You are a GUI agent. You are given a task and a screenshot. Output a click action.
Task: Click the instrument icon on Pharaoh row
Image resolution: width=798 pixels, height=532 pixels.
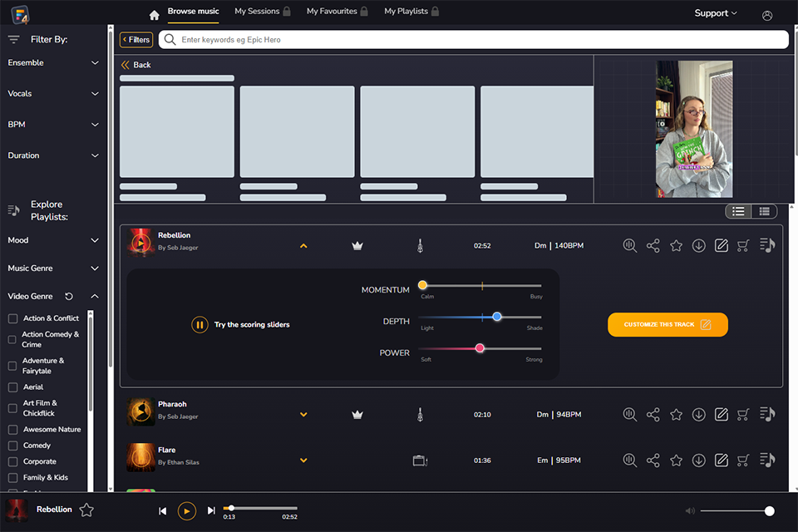tap(420, 415)
